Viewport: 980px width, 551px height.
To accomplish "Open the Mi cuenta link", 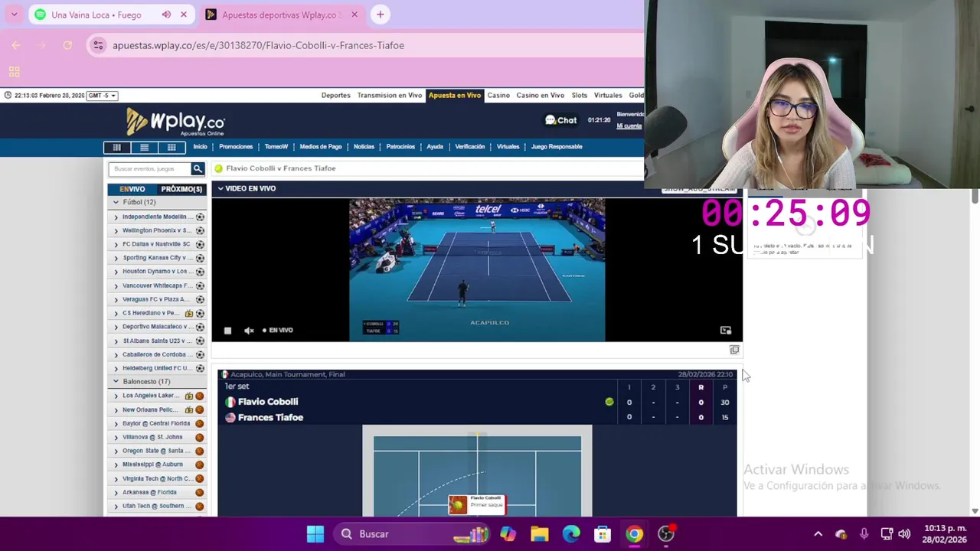I will pyautogui.click(x=629, y=126).
